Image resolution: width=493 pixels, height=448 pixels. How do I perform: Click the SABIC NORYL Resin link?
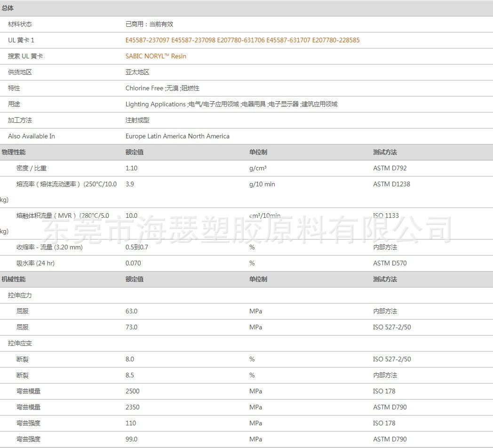coord(156,56)
